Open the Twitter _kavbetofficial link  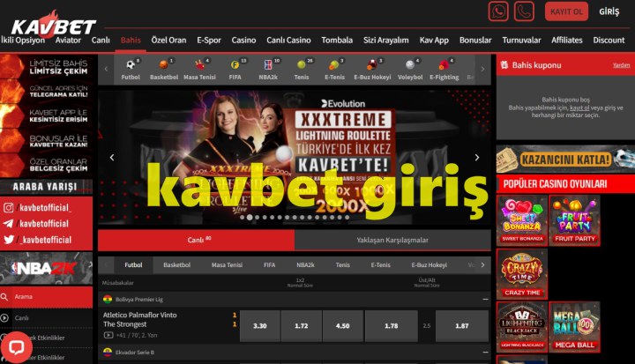37,240
